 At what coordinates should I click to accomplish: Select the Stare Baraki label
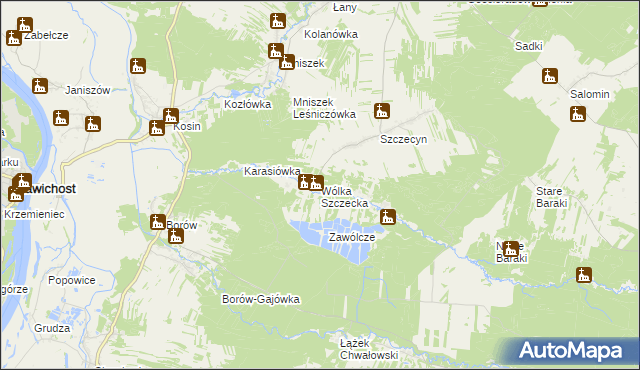pyautogui.click(x=551, y=197)
